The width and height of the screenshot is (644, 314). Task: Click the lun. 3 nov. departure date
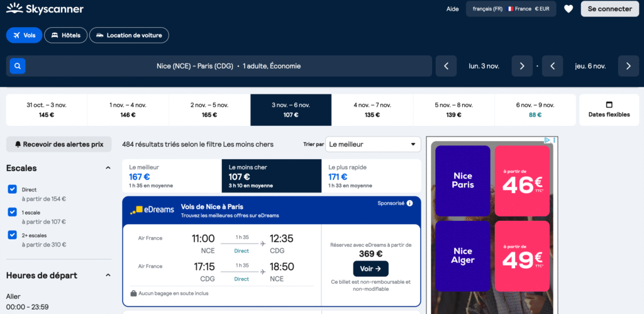484,66
